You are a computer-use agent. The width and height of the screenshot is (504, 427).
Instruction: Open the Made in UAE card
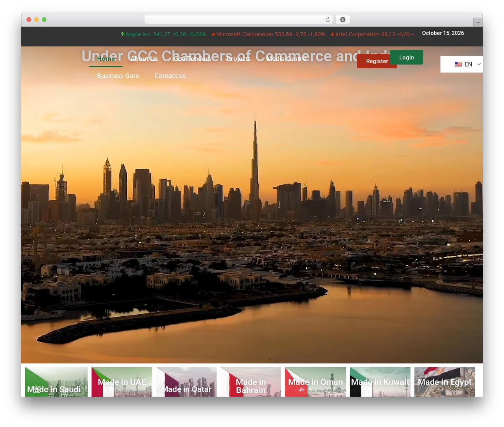coord(122,382)
